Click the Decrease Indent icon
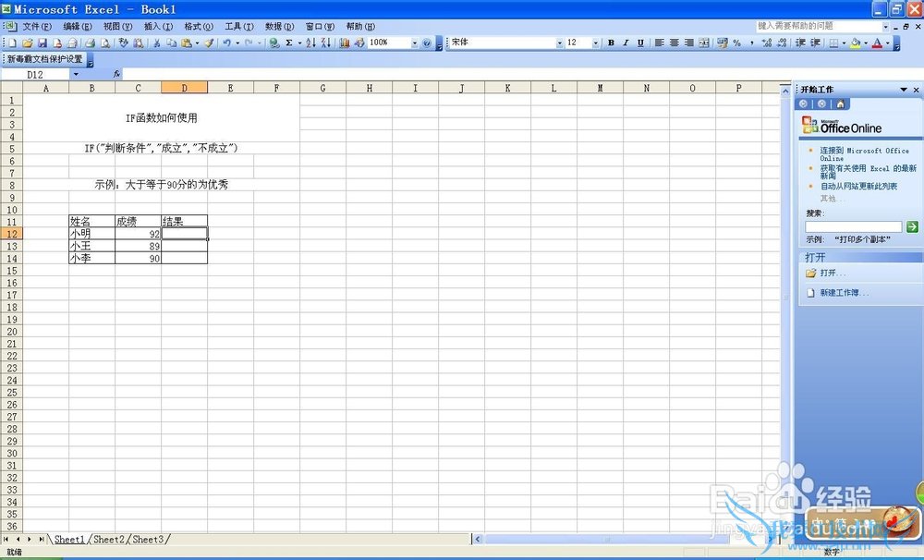Screen dimensions: 924x560 (800, 43)
